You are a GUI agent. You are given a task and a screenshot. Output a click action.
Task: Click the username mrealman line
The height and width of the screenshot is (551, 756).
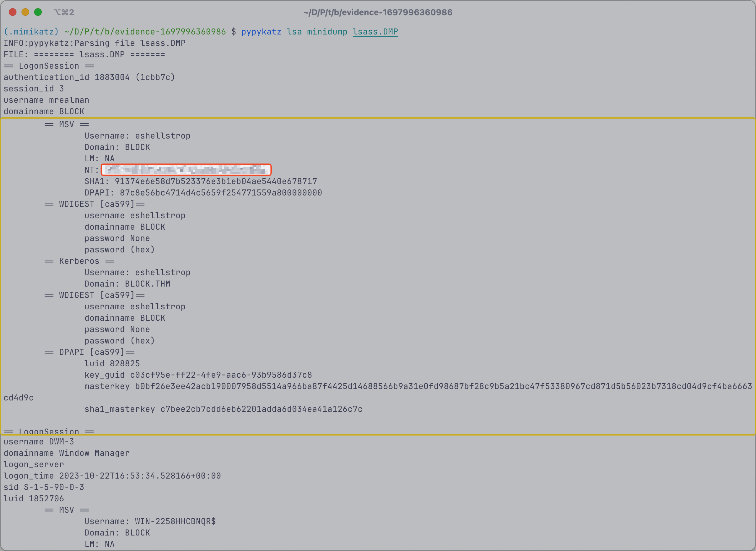click(x=46, y=100)
